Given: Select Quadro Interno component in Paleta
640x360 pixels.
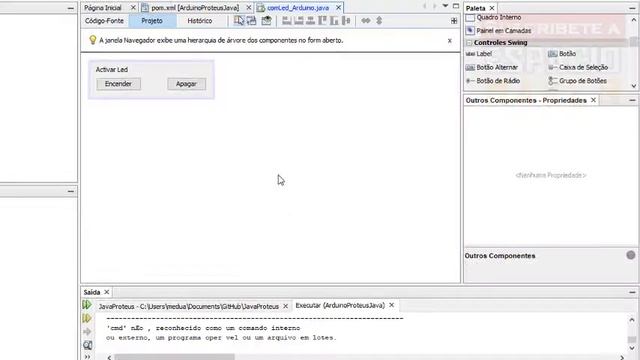Looking at the screenshot, I should (493, 18).
